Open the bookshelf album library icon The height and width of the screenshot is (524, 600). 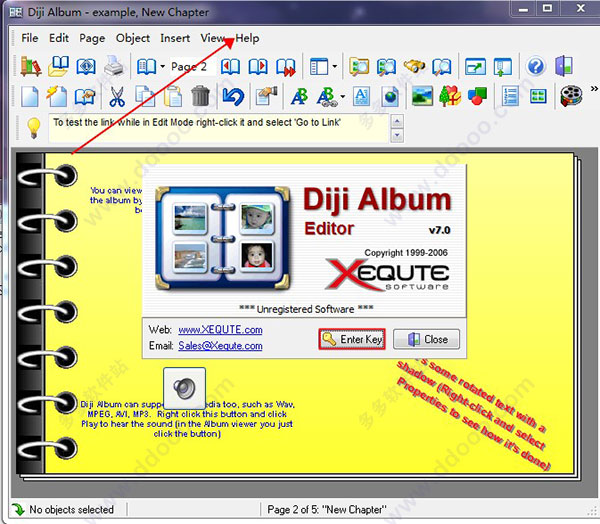[31, 66]
